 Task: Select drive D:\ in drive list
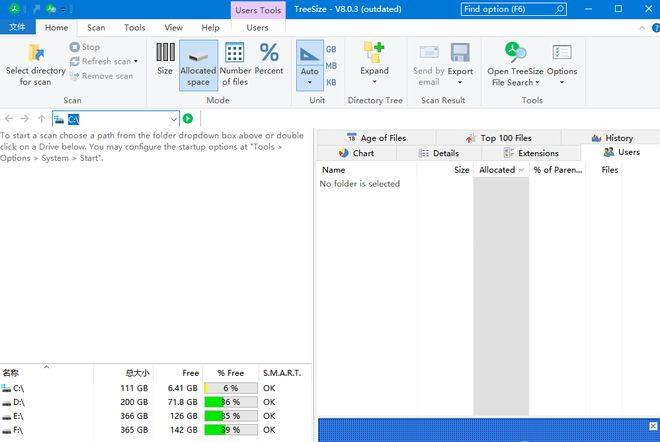click(156, 402)
